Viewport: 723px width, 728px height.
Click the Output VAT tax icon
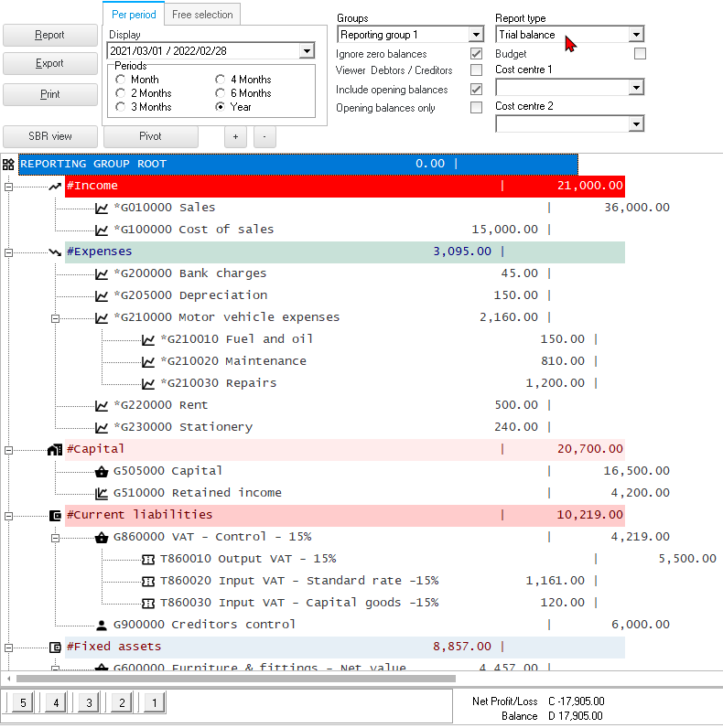pyautogui.click(x=148, y=560)
